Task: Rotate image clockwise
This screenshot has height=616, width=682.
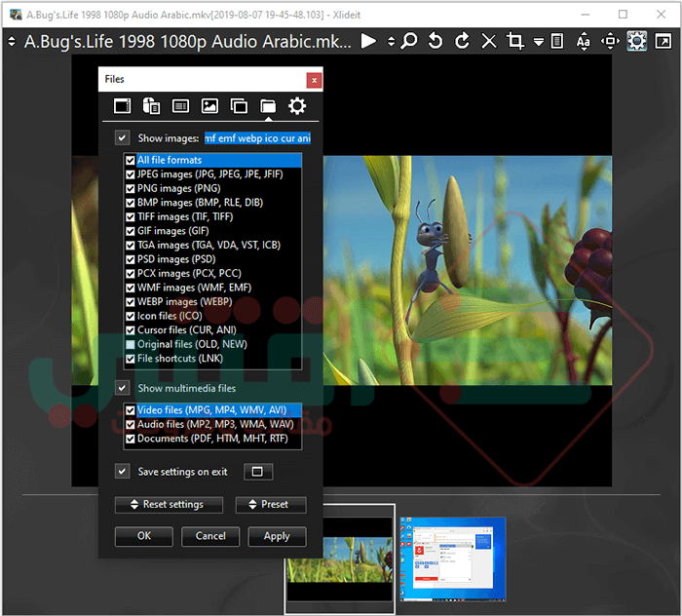Action: click(x=462, y=42)
